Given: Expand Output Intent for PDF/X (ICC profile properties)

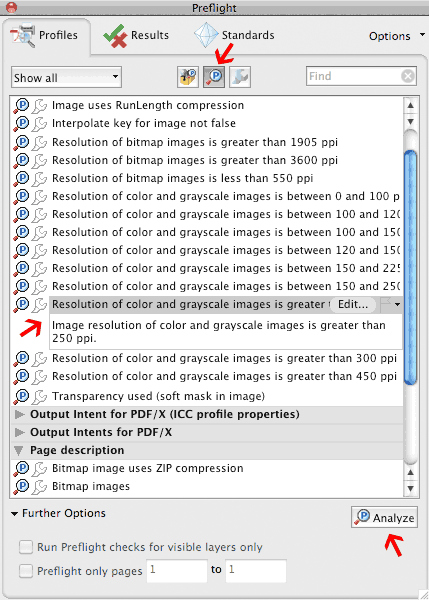Looking at the screenshot, I should pyautogui.click(x=19, y=414).
